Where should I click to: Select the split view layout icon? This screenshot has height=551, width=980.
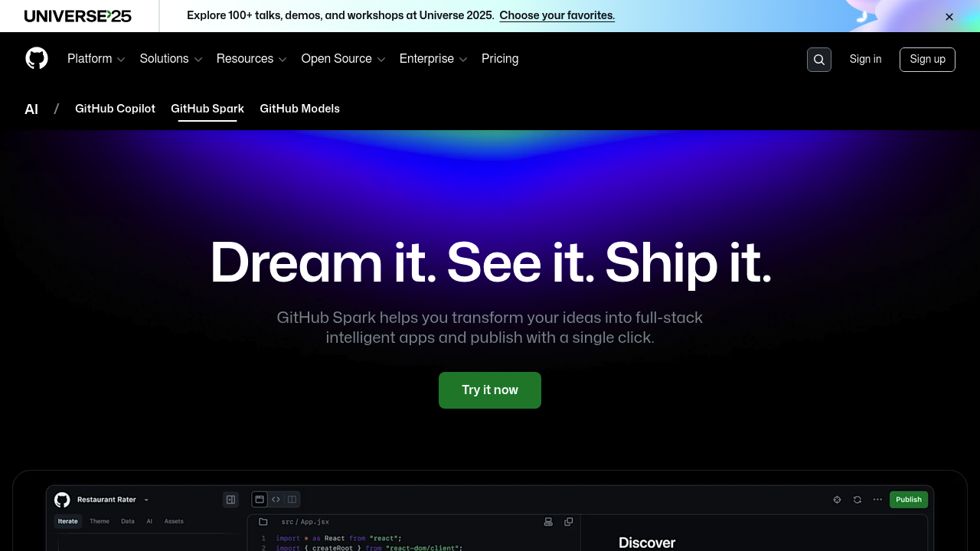[292, 500]
